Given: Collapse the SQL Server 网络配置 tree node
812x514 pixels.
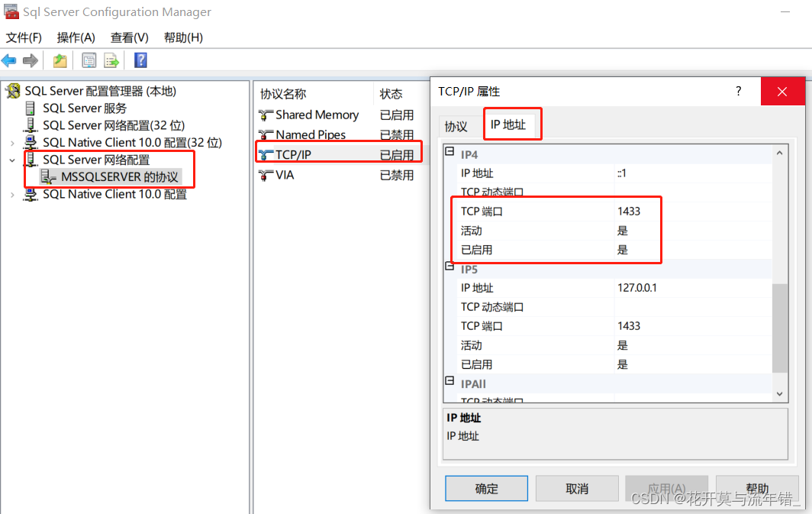Looking at the screenshot, I should point(12,160).
